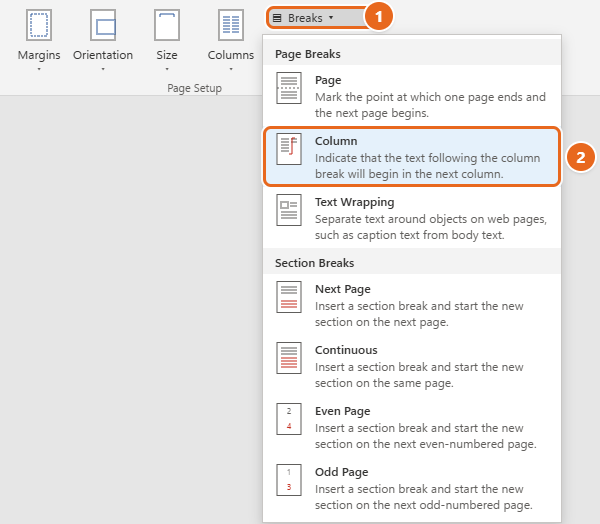The width and height of the screenshot is (600, 524).
Task: Click the Page break icon
Action: (x=289, y=88)
